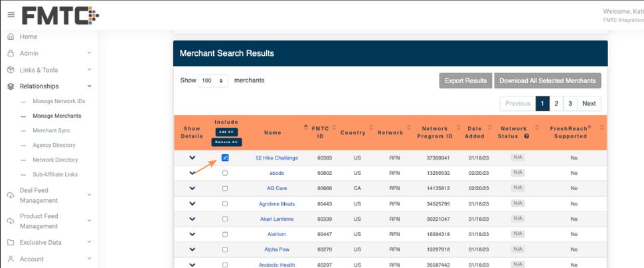Click the Network Status help question icon

pyautogui.click(x=526, y=136)
